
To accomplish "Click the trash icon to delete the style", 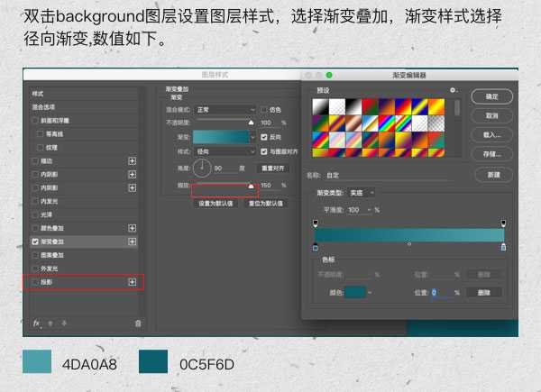I will pos(138,322).
